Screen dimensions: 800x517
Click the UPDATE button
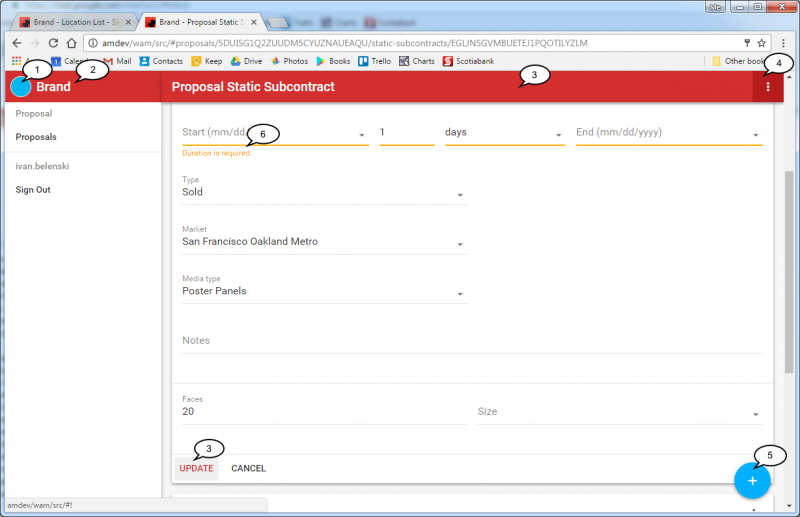pyautogui.click(x=196, y=468)
